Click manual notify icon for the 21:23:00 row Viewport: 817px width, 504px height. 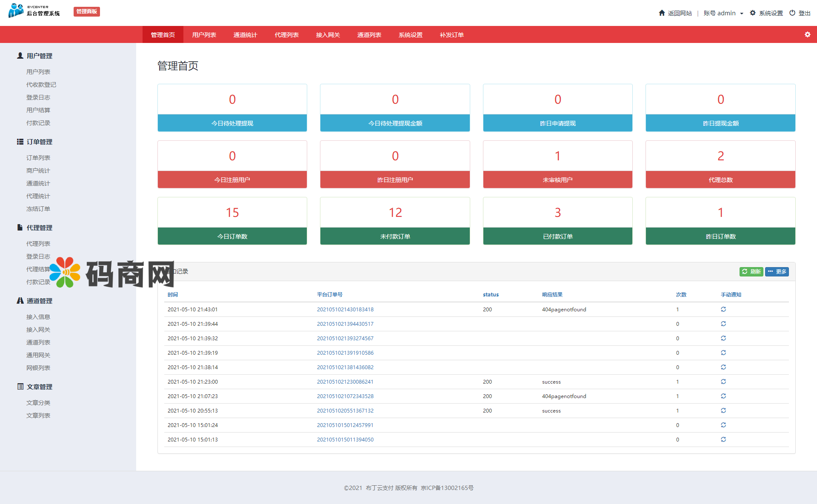click(723, 382)
